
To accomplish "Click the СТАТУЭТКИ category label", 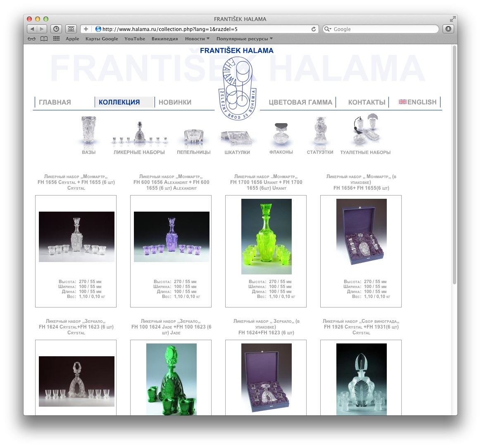I will [x=320, y=152].
